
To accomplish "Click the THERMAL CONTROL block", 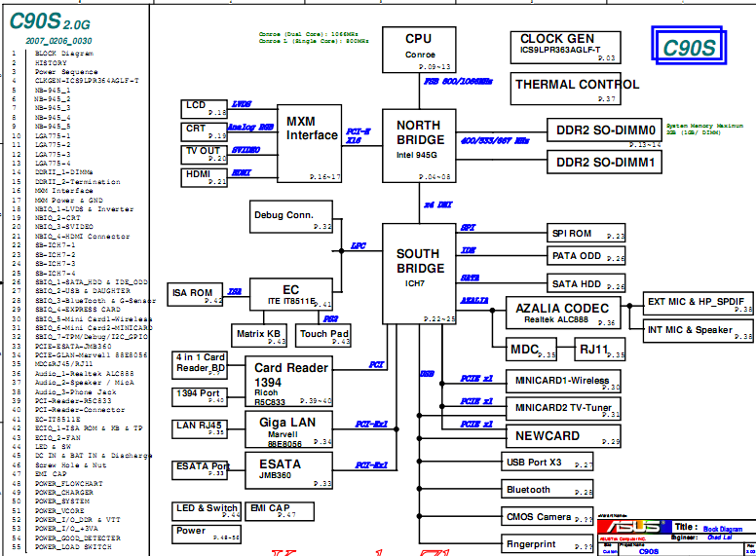I will click(566, 90).
